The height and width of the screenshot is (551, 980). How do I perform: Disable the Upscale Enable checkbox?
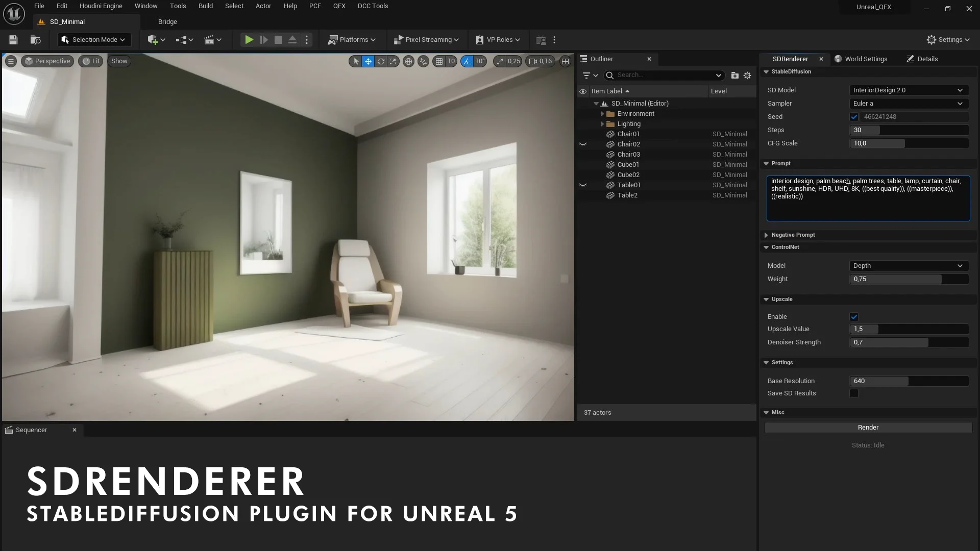pyautogui.click(x=854, y=316)
